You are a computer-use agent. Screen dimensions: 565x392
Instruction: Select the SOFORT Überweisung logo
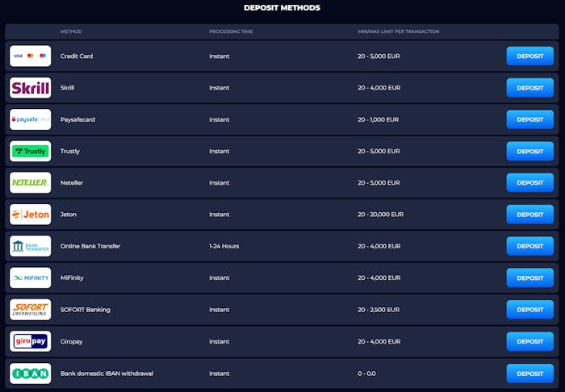31,310
